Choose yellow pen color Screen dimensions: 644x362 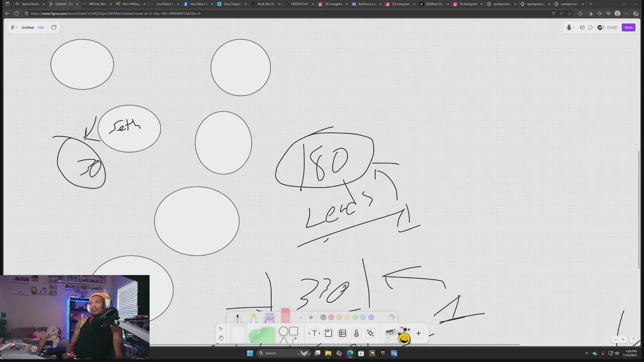coord(347,317)
